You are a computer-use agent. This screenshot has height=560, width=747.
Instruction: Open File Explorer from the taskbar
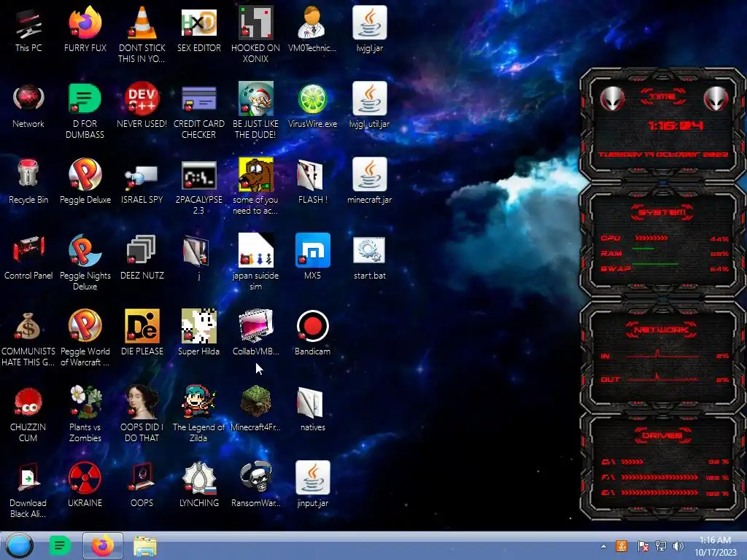tap(145, 546)
